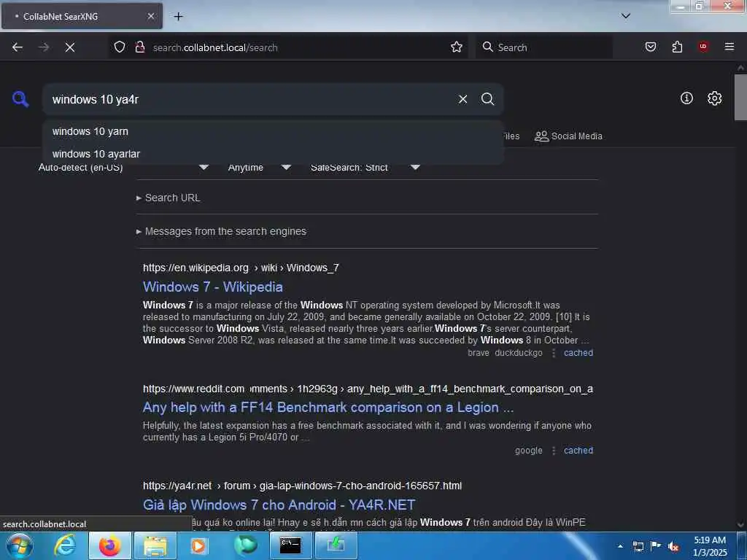The image size is (747, 560).
Task: Stop the page from loading
Action: 70,47
